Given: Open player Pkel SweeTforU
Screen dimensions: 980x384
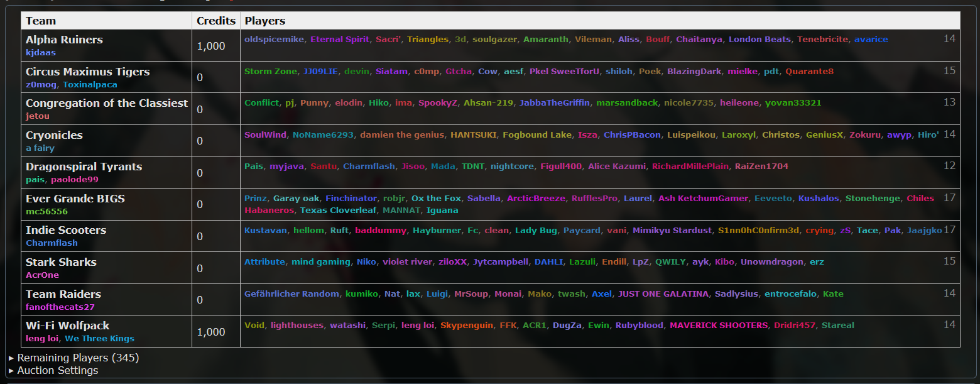Looking at the screenshot, I should [x=564, y=72].
